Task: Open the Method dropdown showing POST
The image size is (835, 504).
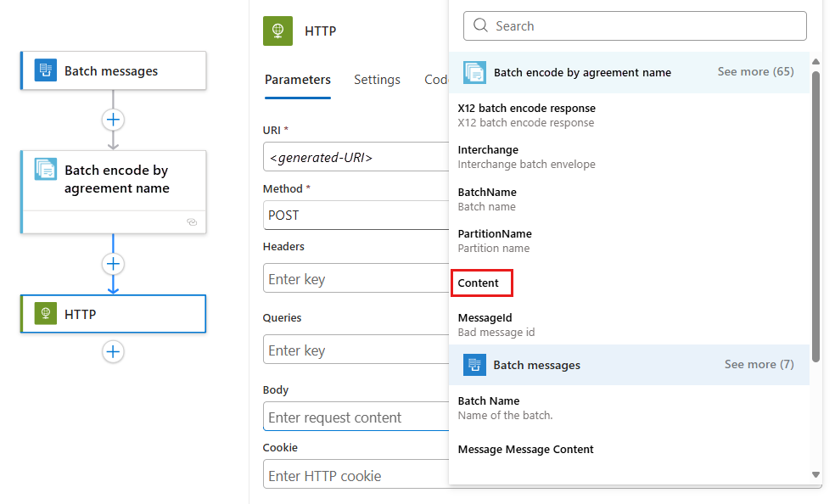Action: pos(356,216)
